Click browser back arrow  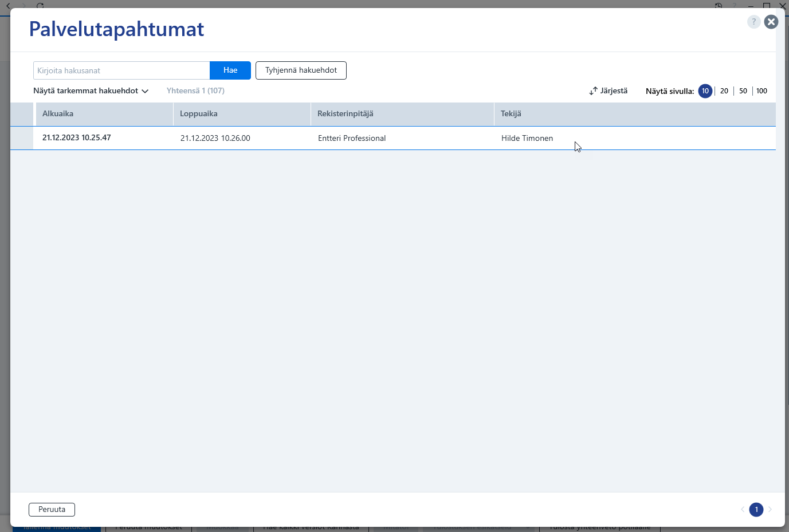[8, 6]
